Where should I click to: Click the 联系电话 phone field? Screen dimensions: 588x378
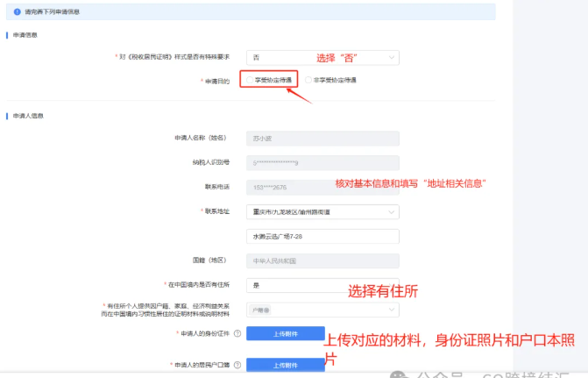322,187
